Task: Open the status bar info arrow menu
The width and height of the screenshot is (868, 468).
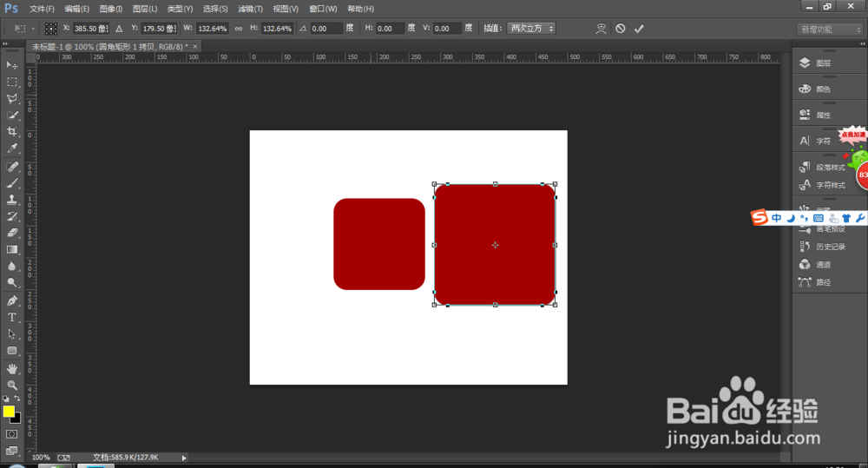Action: [x=184, y=458]
